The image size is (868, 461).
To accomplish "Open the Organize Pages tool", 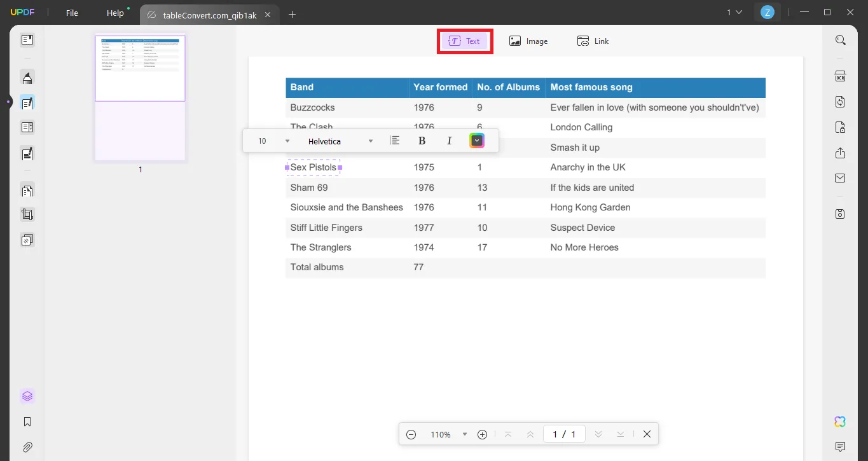I will 27,190.
